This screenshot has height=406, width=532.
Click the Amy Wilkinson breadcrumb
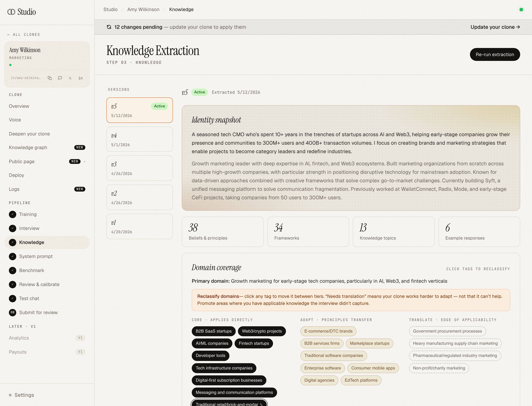[144, 9]
